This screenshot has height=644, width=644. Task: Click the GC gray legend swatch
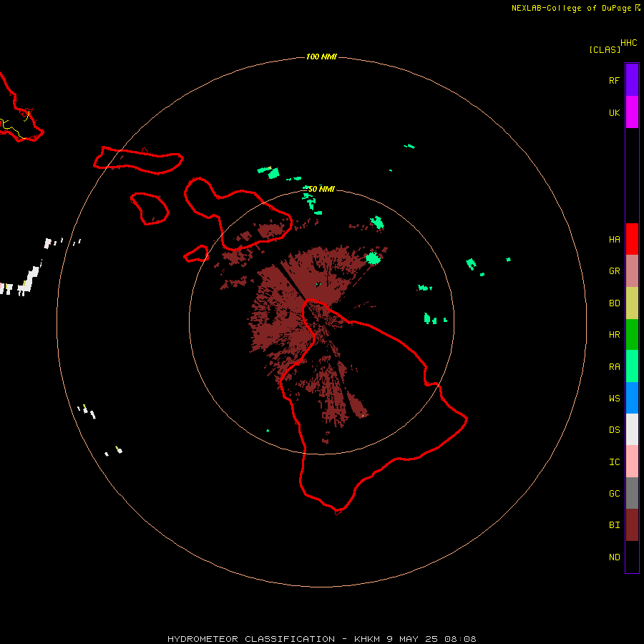(x=632, y=493)
